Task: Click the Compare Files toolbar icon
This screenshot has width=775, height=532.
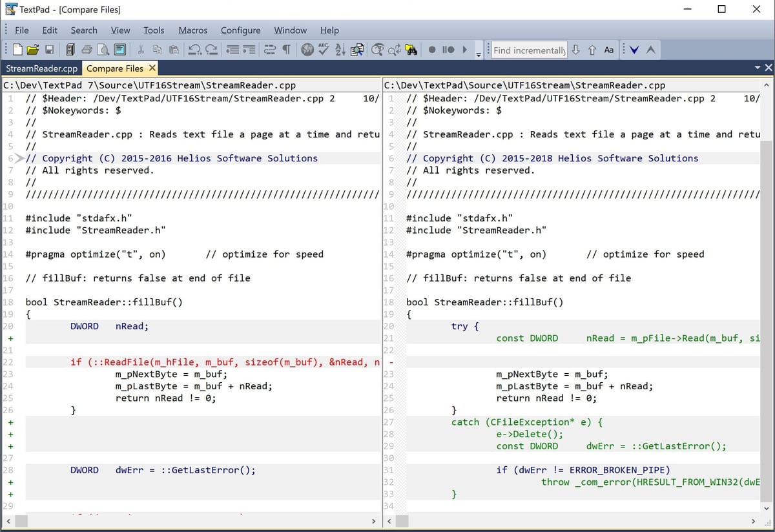Action: [357, 50]
